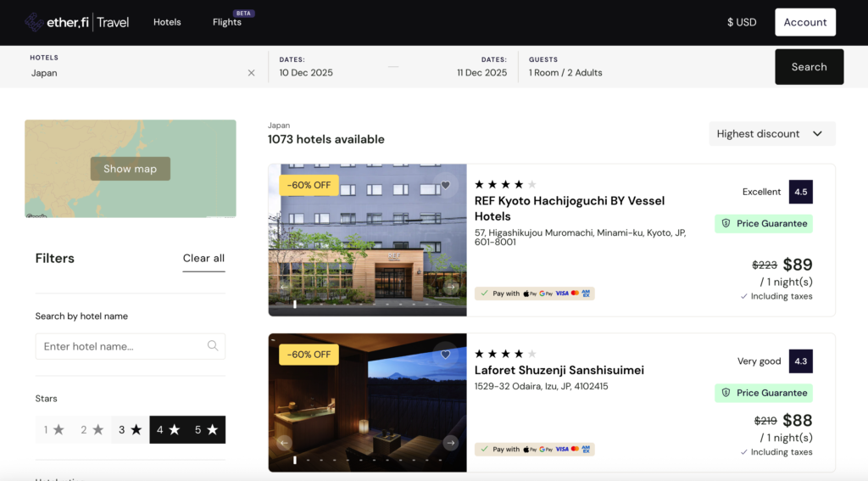The image size is (868, 481).
Task: Click the magnifier icon in hotel name search
Action: coord(213,346)
